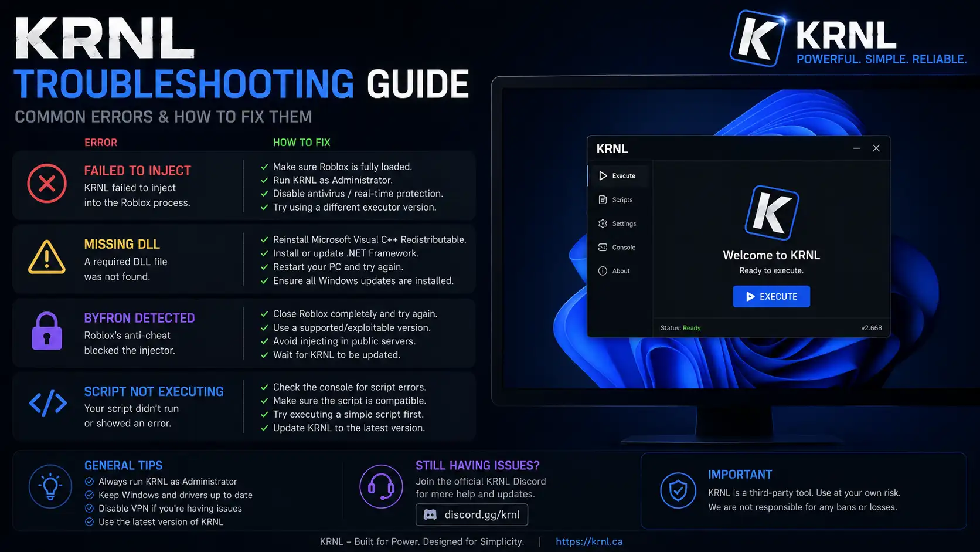Click the 'IMPORTANT' heading
Viewport: 980px width, 552px height.
(740, 475)
